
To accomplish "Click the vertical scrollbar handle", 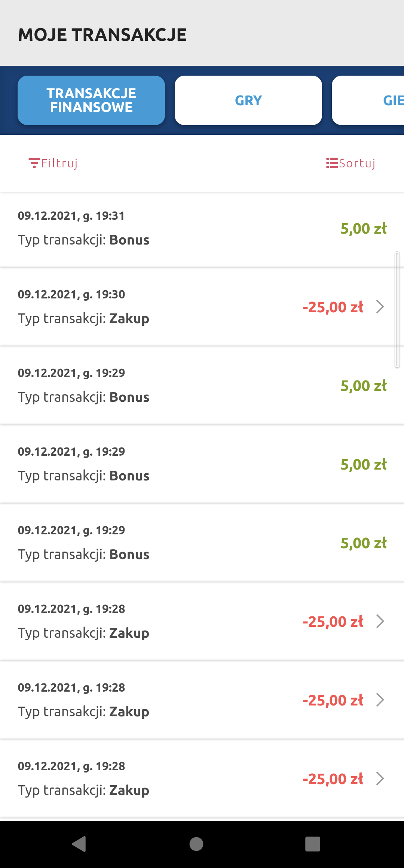I will [x=397, y=310].
